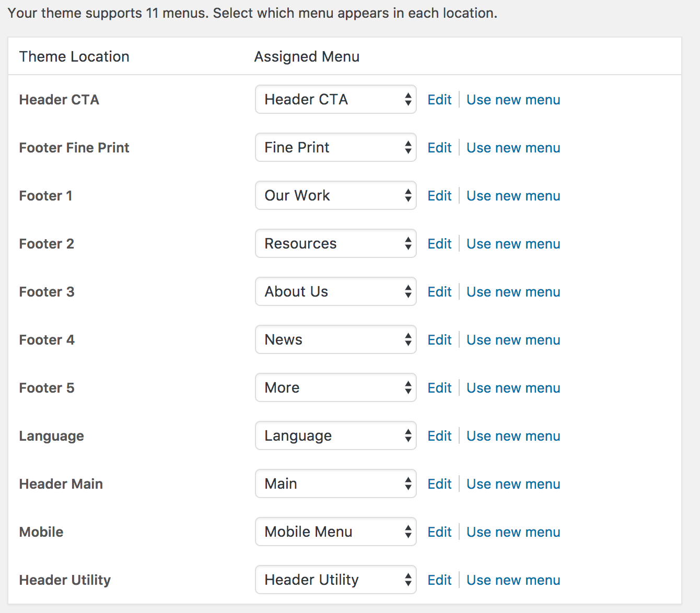Expand the Language assigned menu dropdown
This screenshot has width=700, height=613.
tap(336, 435)
